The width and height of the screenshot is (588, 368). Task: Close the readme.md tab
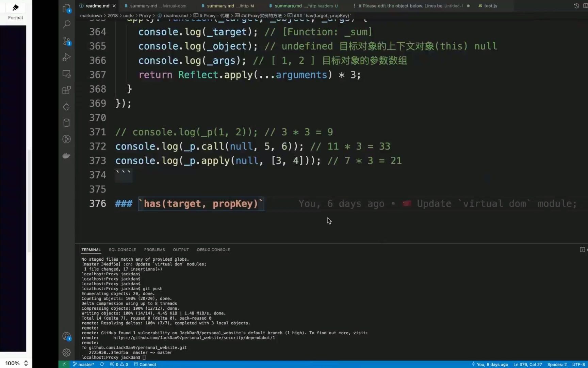[x=114, y=6]
